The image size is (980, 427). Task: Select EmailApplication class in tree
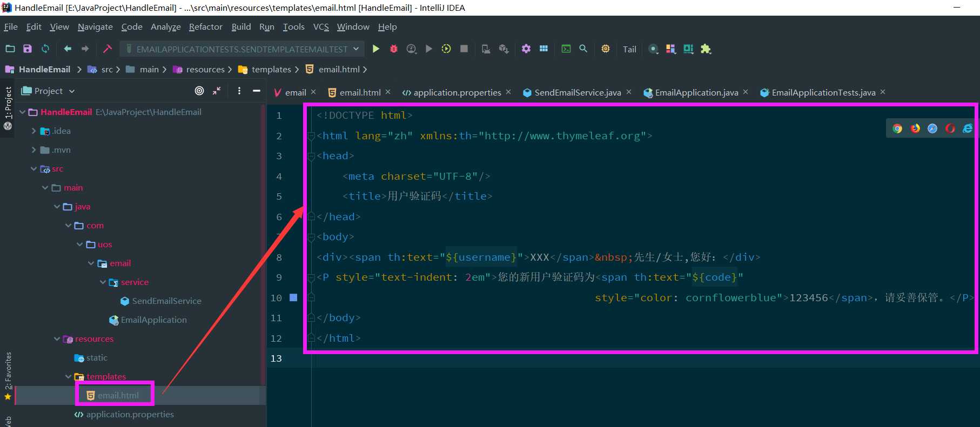pyautogui.click(x=148, y=320)
